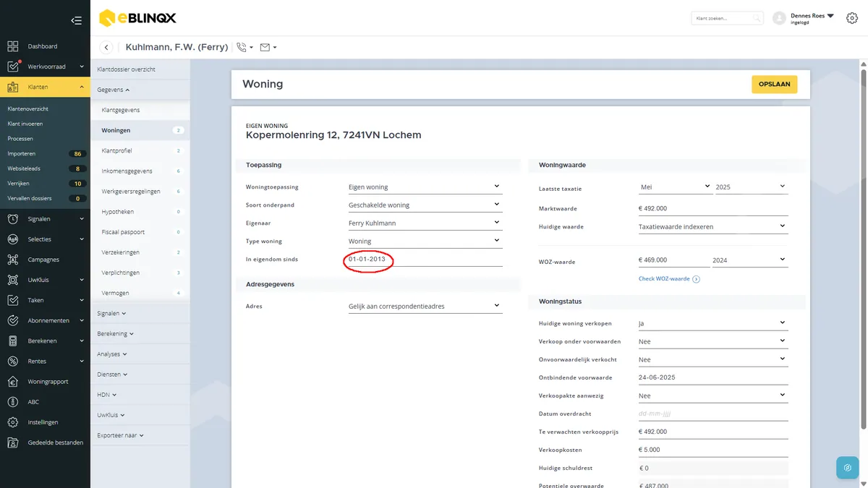Open the floating help widget icon
Viewport: 868px width, 488px height.
847,468
